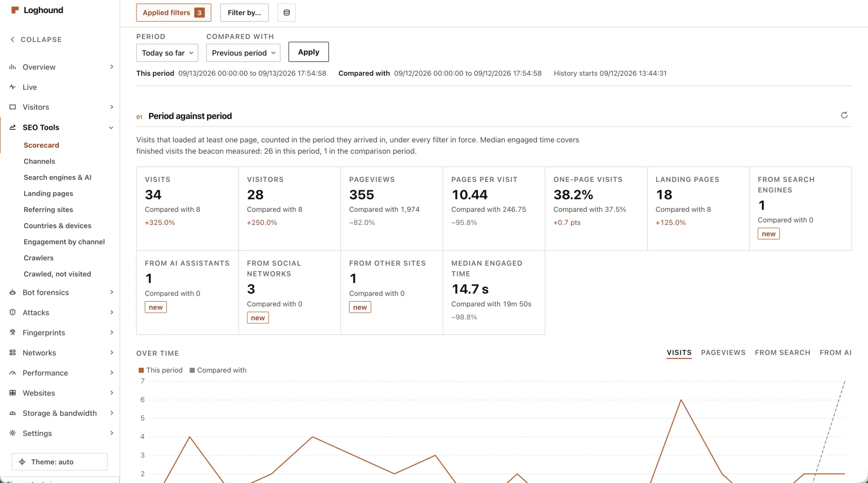Open the Countries & devices report
Viewport: 868px width, 483px height.
click(57, 226)
